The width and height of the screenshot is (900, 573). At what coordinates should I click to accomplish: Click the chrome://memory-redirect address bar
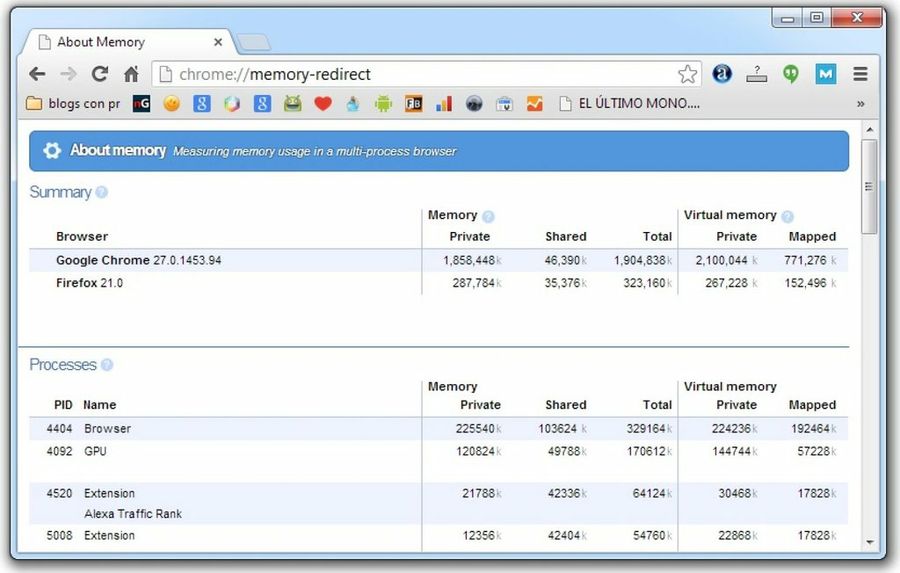[420, 74]
